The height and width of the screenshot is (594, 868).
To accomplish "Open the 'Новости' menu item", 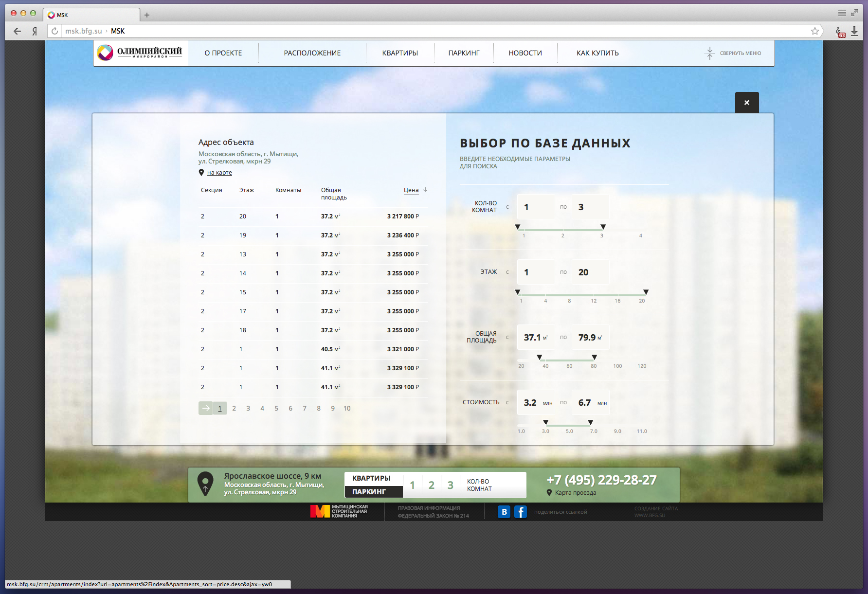I will (525, 53).
